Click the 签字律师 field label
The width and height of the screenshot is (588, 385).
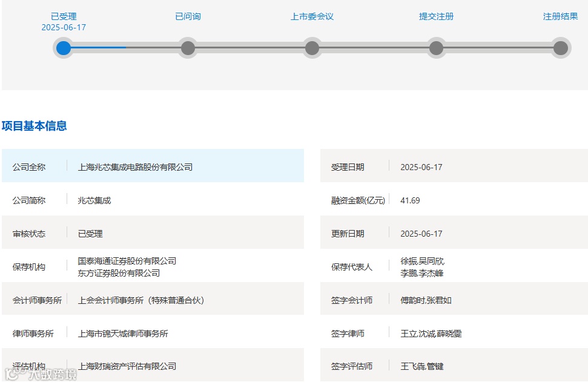coord(348,334)
